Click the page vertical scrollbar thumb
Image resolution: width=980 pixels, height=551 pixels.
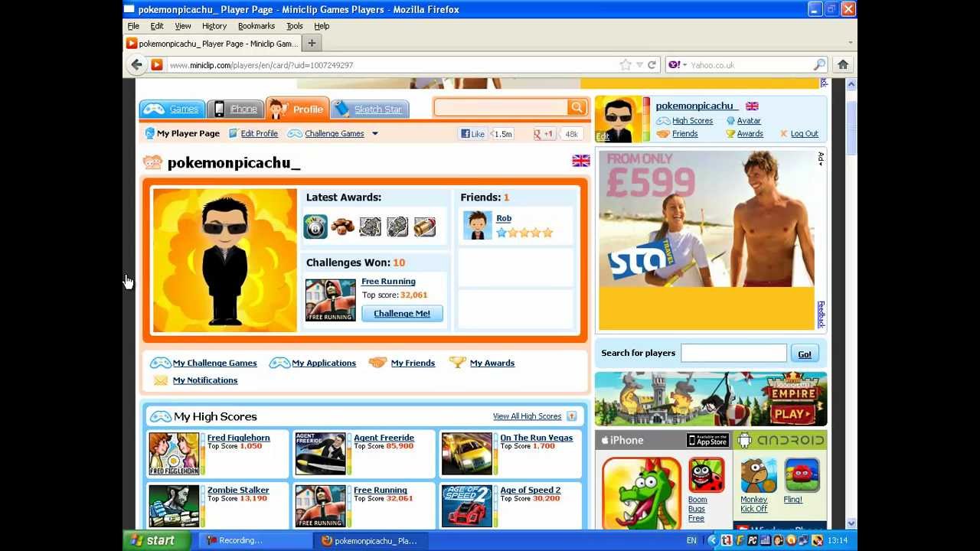click(x=851, y=127)
